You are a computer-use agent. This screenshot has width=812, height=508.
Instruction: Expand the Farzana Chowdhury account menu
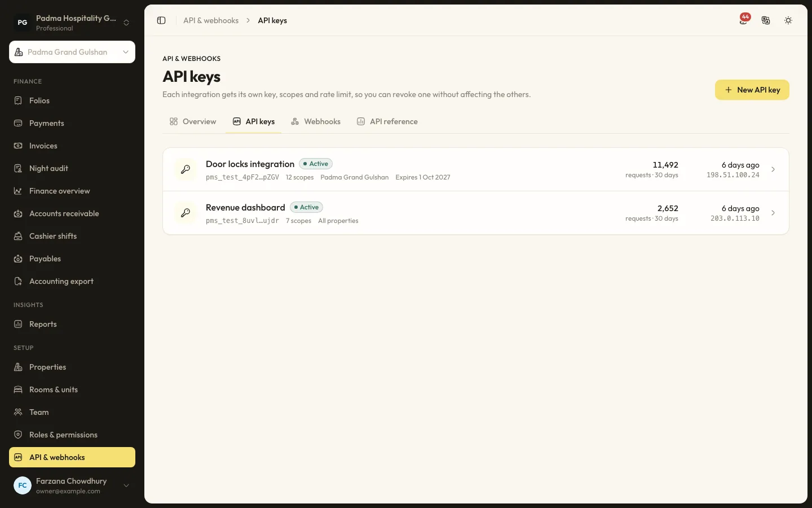(x=72, y=485)
